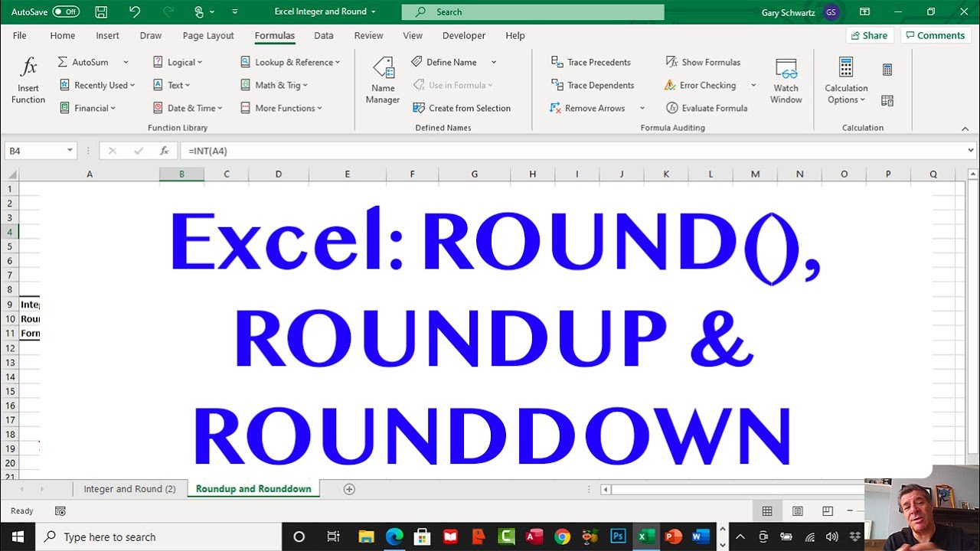Screen dimensions: 980x551
Task: Click Trace Precedents
Action: point(591,62)
